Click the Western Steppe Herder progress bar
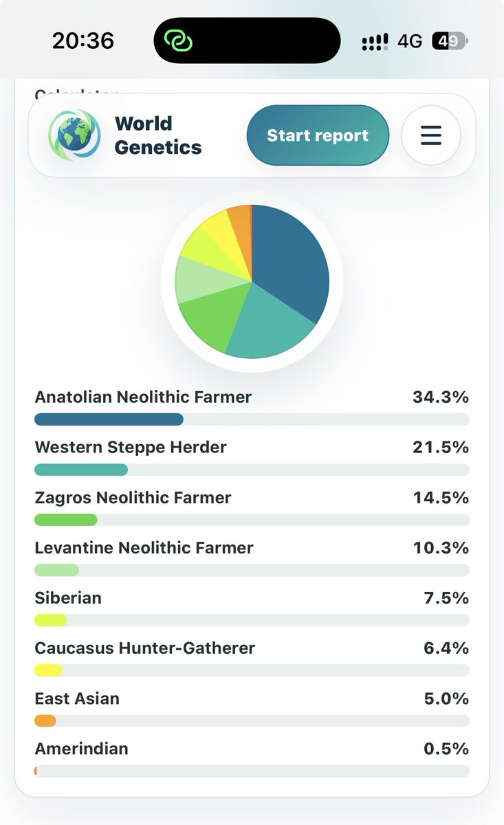Image resolution: width=504 pixels, height=825 pixels. pos(252,470)
